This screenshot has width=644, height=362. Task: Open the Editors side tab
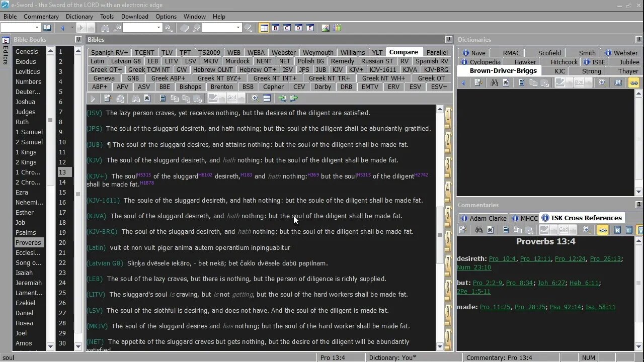pyautogui.click(x=6, y=51)
